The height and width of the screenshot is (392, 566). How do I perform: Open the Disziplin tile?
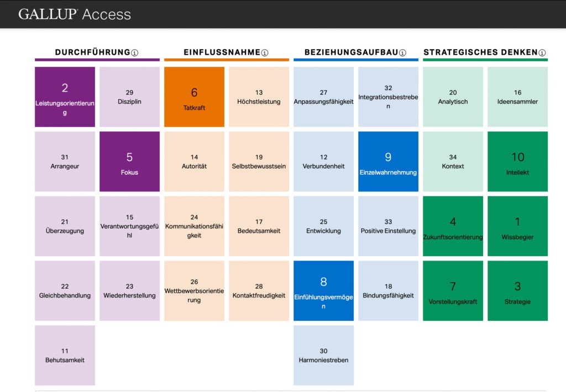(129, 97)
